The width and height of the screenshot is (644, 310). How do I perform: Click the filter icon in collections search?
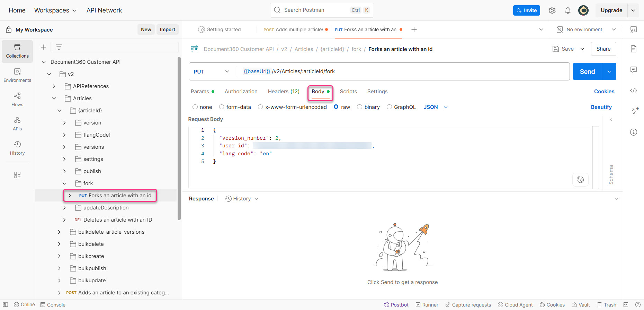(x=59, y=47)
